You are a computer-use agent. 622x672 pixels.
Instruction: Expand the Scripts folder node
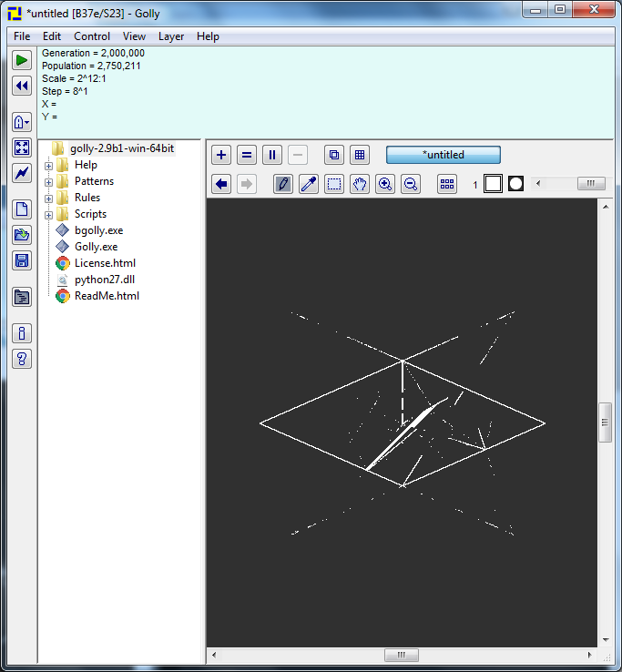[48, 215]
